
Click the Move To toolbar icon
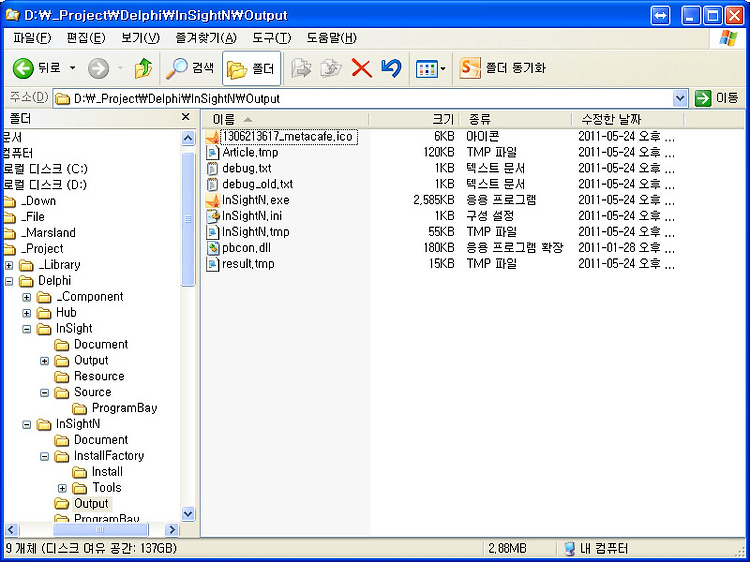point(301,68)
